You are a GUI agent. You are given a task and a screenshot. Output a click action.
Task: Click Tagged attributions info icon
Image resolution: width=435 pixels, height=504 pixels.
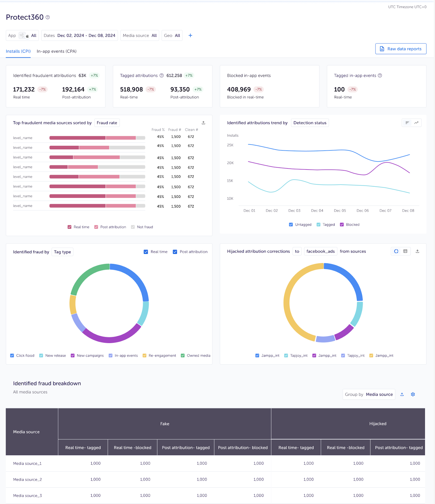point(162,76)
